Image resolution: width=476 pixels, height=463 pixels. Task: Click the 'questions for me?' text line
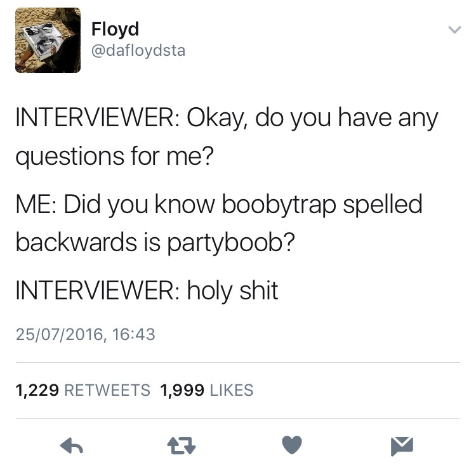(x=115, y=156)
